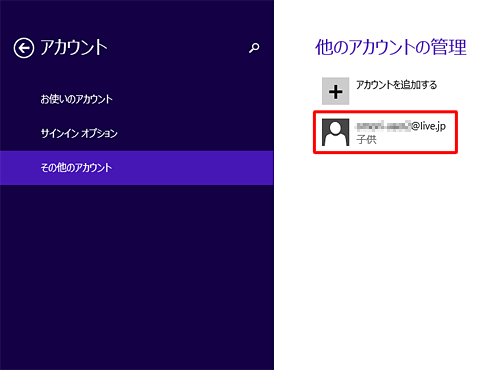
Task: Select その他のアカウント menu item
Action: point(137,168)
